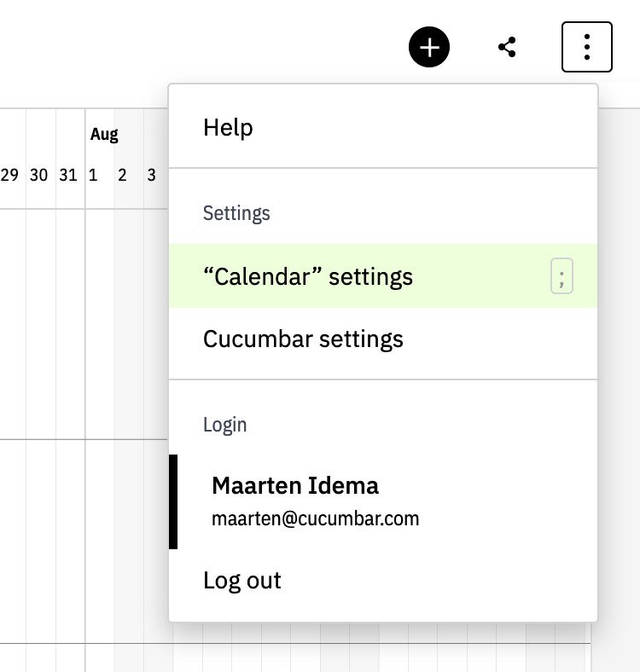Click the semicolon shortcut key badge

click(561, 276)
